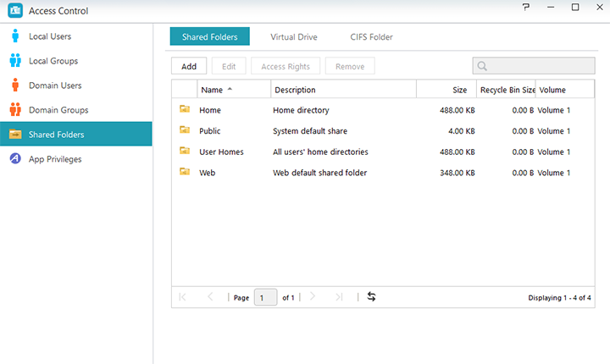Image resolution: width=610 pixels, height=364 pixels.
Task: Go to the next page
Action: pyautogui.click(x=313, y=297)
